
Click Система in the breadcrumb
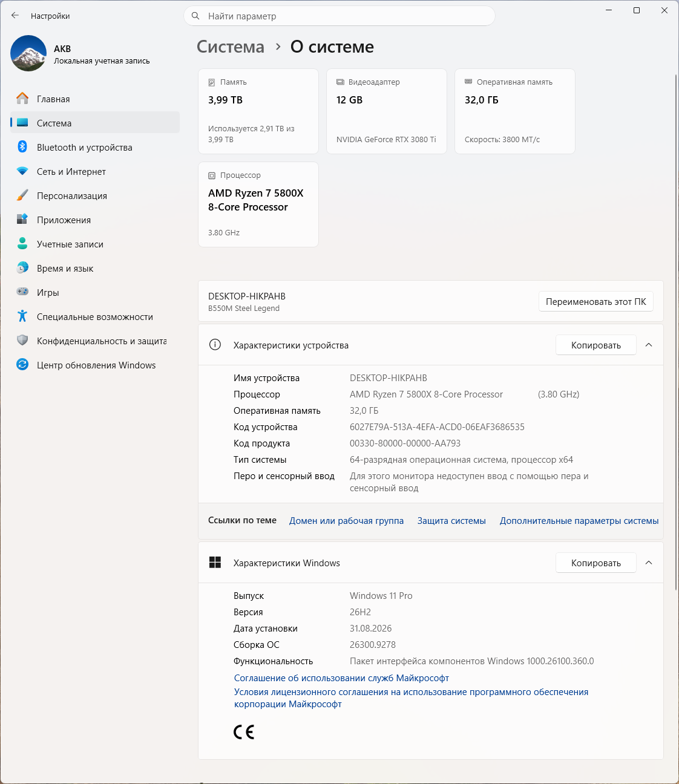pos(231,47)
